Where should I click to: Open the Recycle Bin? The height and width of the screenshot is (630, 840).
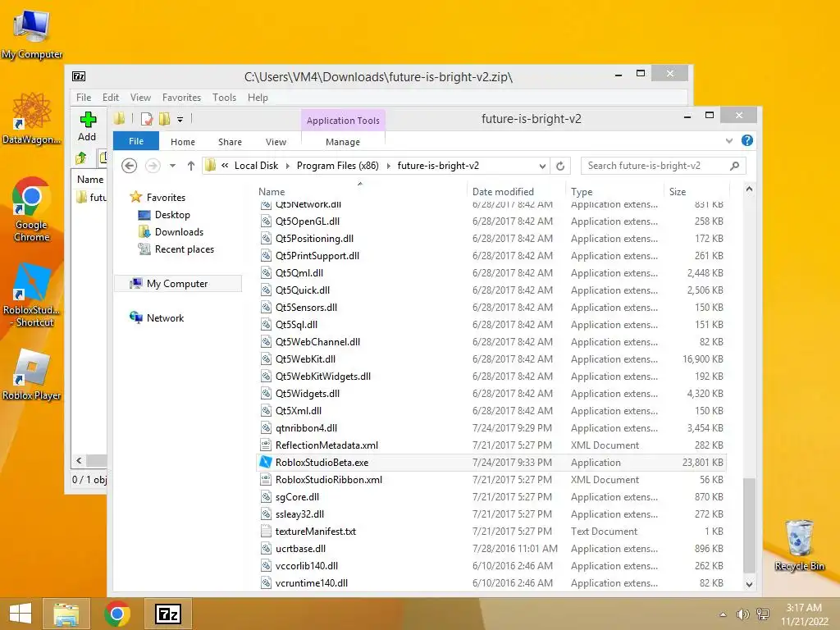799,546
